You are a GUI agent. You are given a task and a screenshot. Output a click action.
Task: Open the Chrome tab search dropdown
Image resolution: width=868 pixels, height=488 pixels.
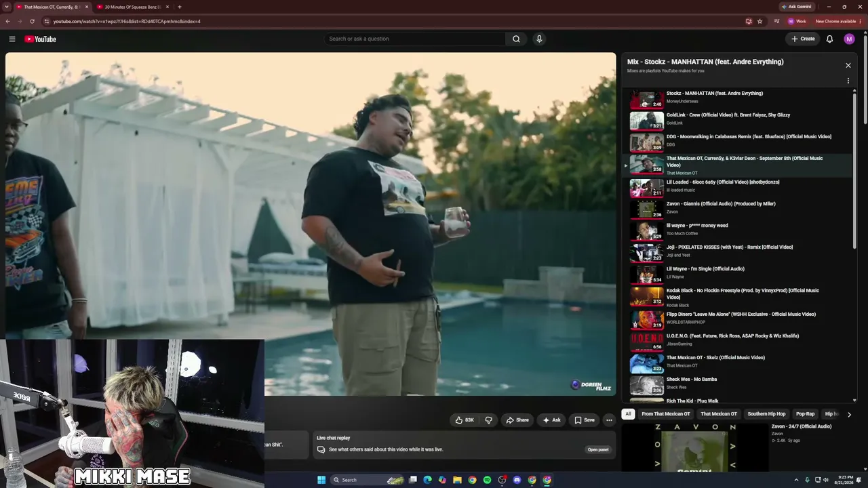pyautogui.click(x=6, y=7)
